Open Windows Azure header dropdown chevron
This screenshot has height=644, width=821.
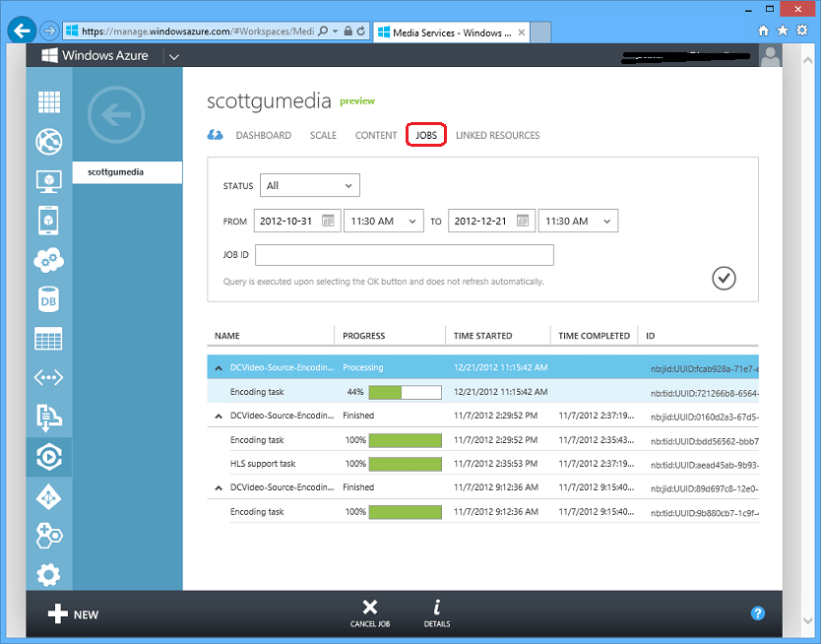(174, 56)
